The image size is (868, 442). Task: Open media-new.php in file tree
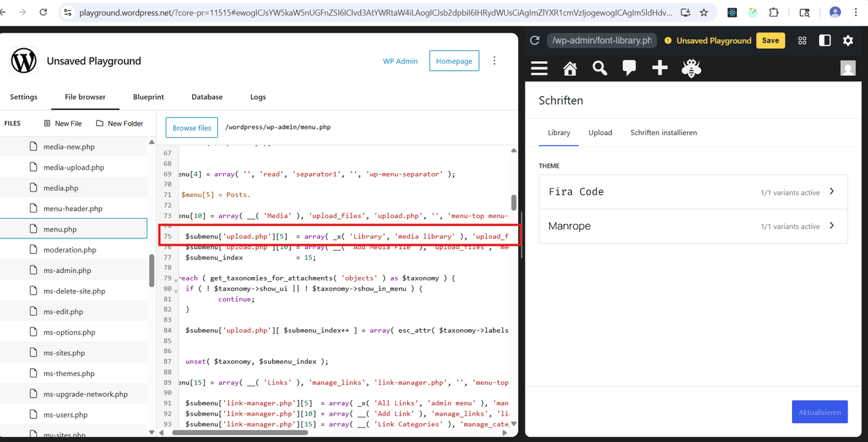point(73,147)
